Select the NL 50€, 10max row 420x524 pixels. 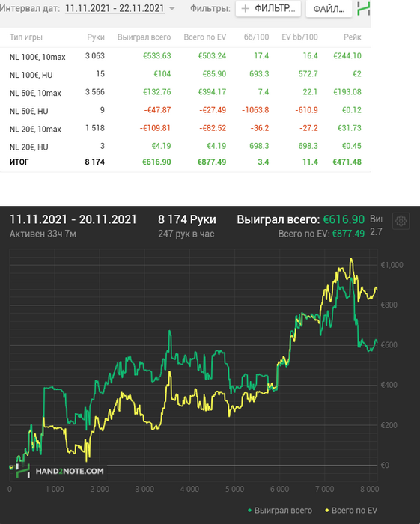186,92
